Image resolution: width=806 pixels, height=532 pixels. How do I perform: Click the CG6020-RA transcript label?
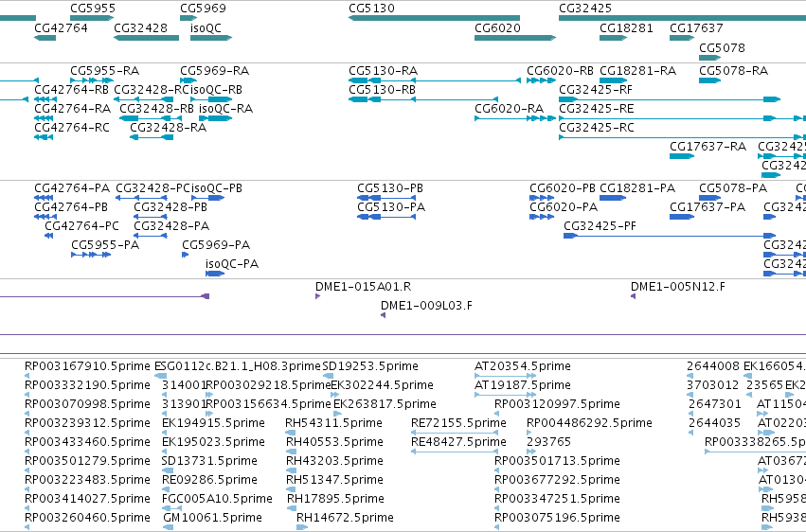[x=509, y=109]
